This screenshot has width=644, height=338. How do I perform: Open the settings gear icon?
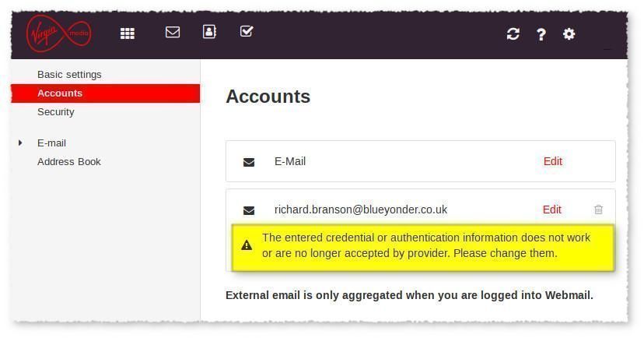569,33
